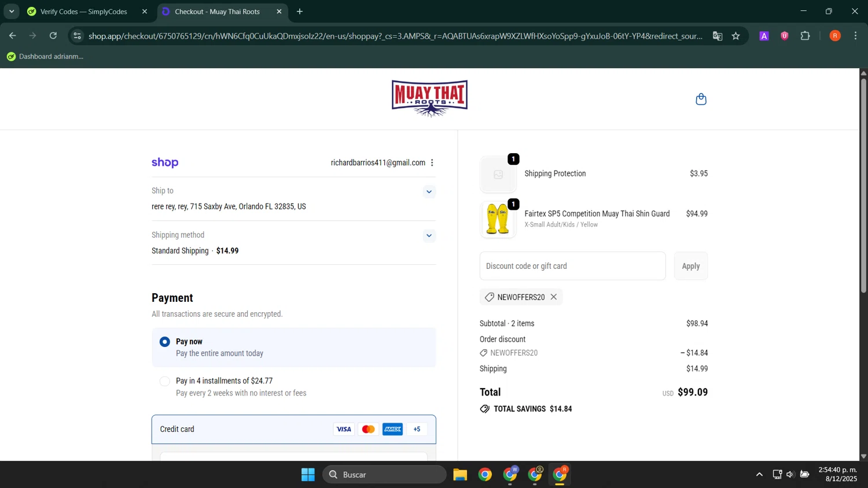Open the taskbar clock and date
The image size is (868, 488).
[x=838, y=474]
